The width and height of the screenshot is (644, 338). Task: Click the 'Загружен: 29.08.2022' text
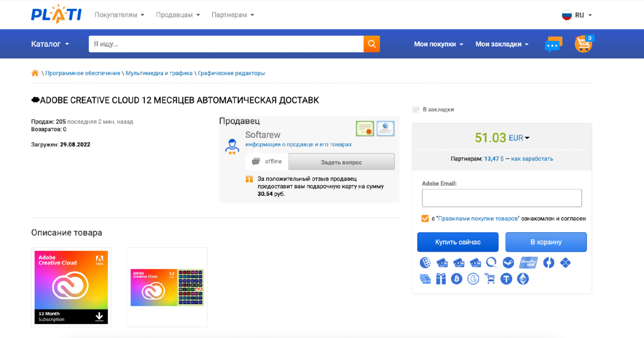[x=61, y=144]
